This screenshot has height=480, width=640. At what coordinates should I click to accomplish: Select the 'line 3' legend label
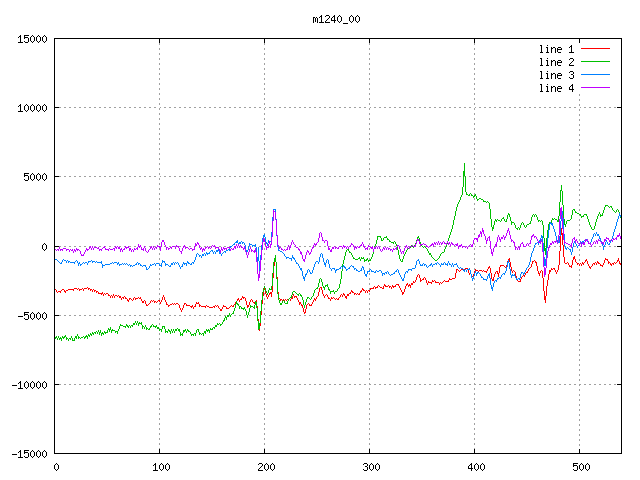[x=556, y=75]
